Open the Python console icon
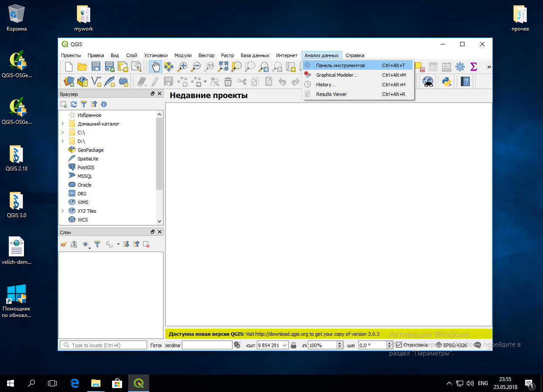 tap(447, 82)
